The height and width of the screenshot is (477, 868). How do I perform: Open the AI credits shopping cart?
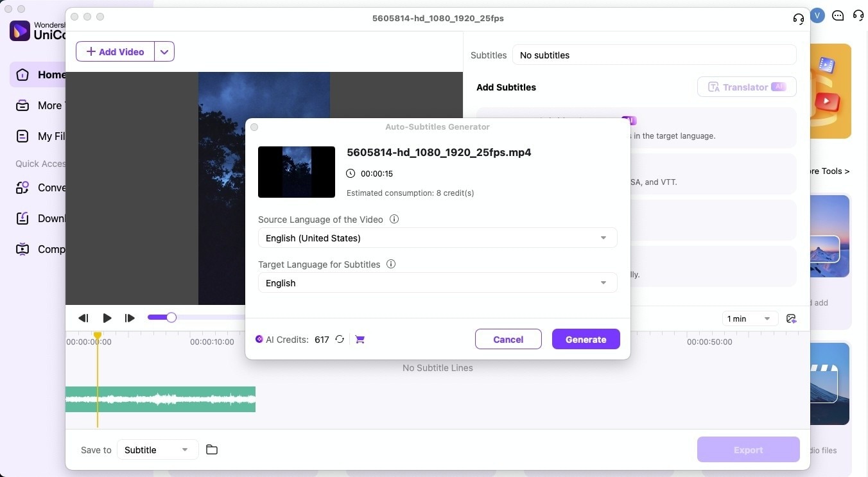[360, 339]
